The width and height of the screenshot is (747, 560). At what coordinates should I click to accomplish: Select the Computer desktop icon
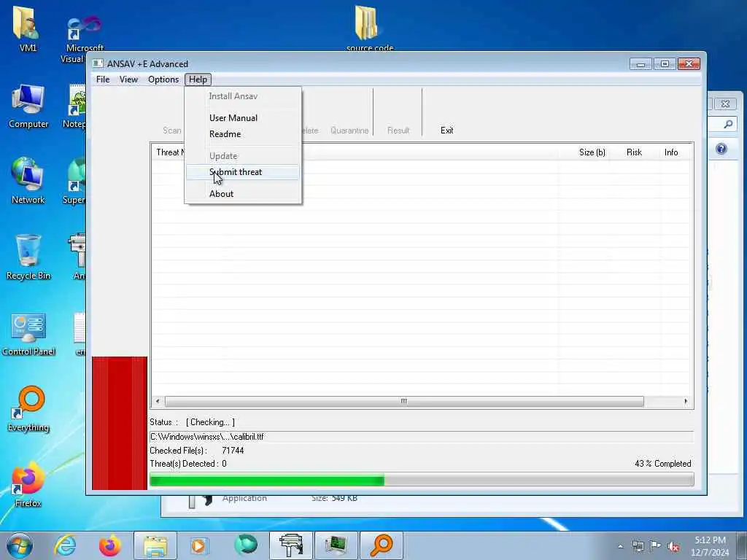(28, 106)
